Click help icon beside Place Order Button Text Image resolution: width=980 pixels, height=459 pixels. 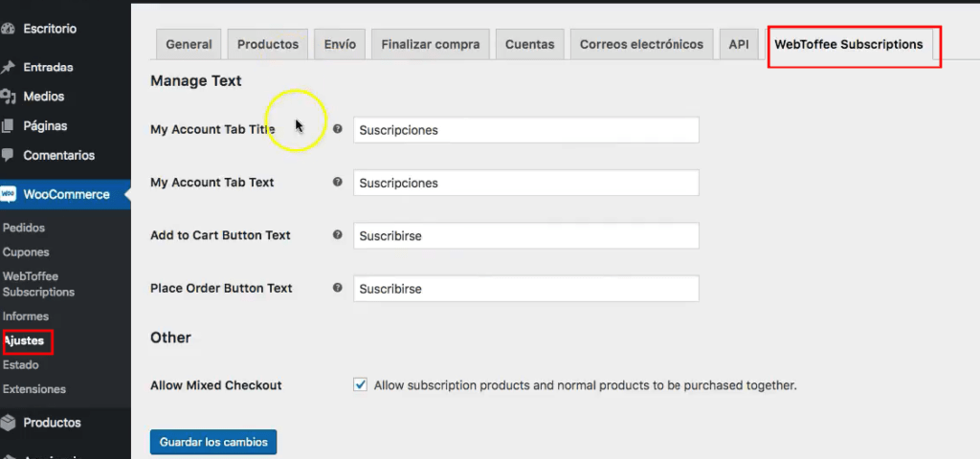[338, 288]
